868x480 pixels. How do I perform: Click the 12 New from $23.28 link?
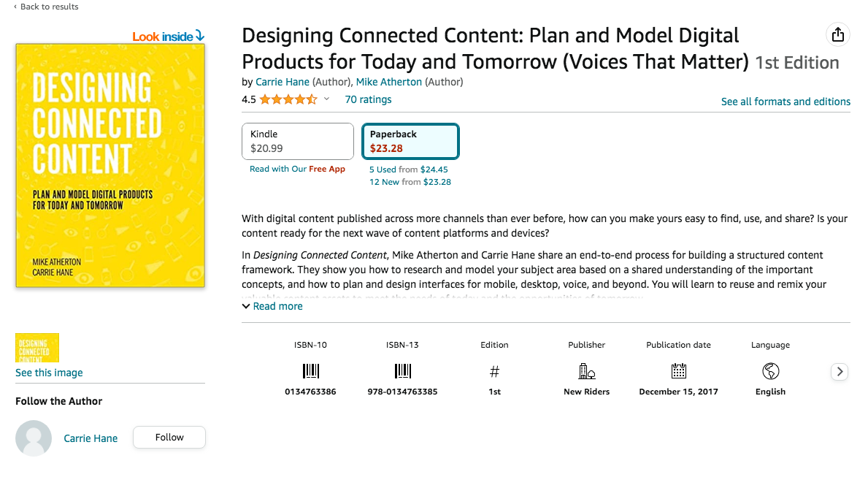[x=410, y=181]
